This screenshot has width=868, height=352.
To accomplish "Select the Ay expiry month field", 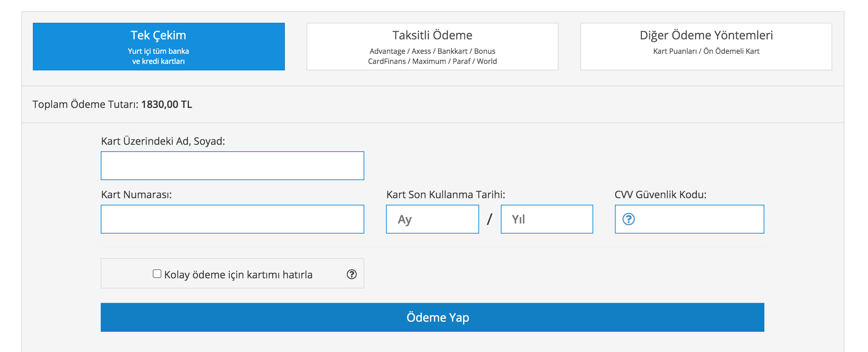I will tap(432, 219).
